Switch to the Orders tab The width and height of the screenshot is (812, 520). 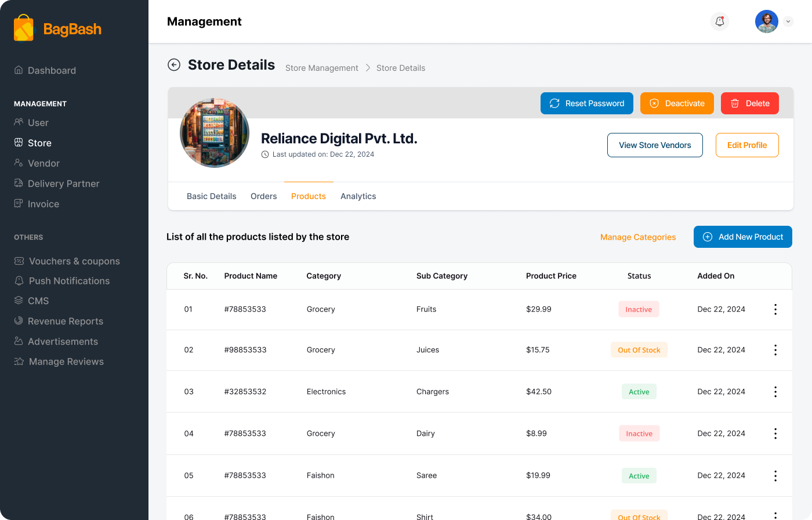click(x=263, y=196)
